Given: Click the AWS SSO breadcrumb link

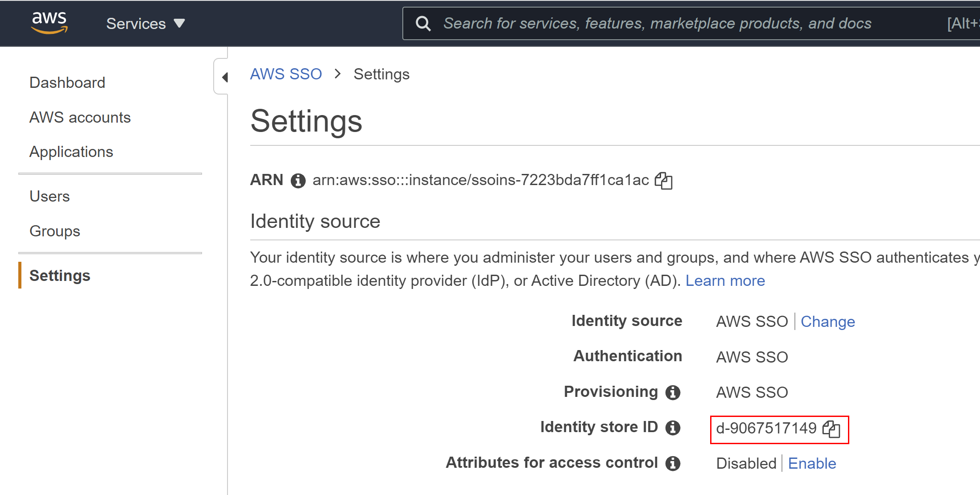Looking at the screenshot, I should (286, 74).
